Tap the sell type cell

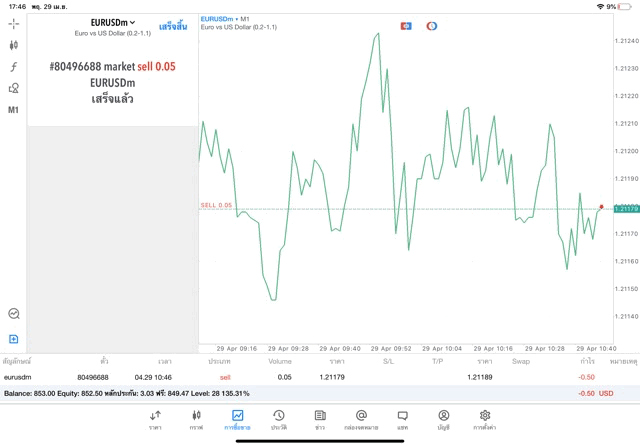[225, 377]
